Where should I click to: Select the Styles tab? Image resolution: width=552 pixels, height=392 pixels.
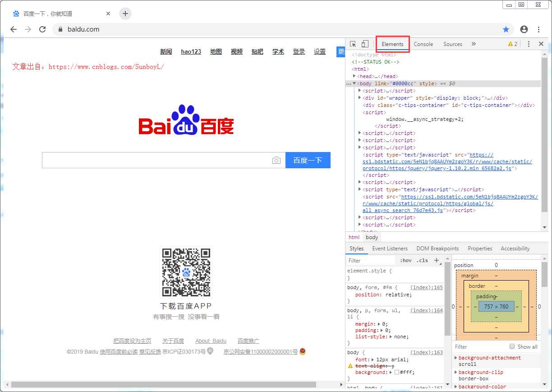[x=356, y=249]
